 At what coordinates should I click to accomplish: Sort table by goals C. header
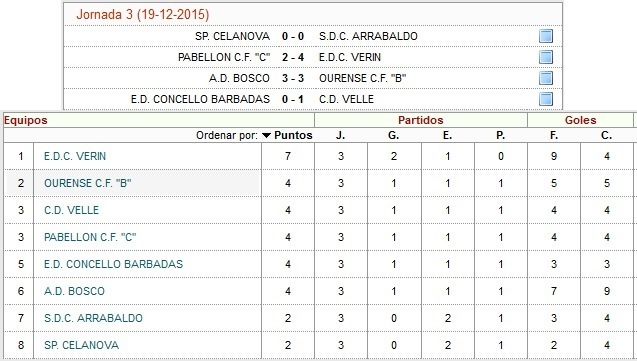pos(607,135)
